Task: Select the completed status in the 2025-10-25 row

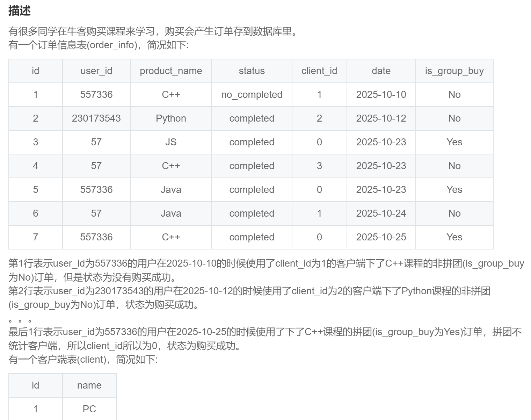Action: pos(252,237)
